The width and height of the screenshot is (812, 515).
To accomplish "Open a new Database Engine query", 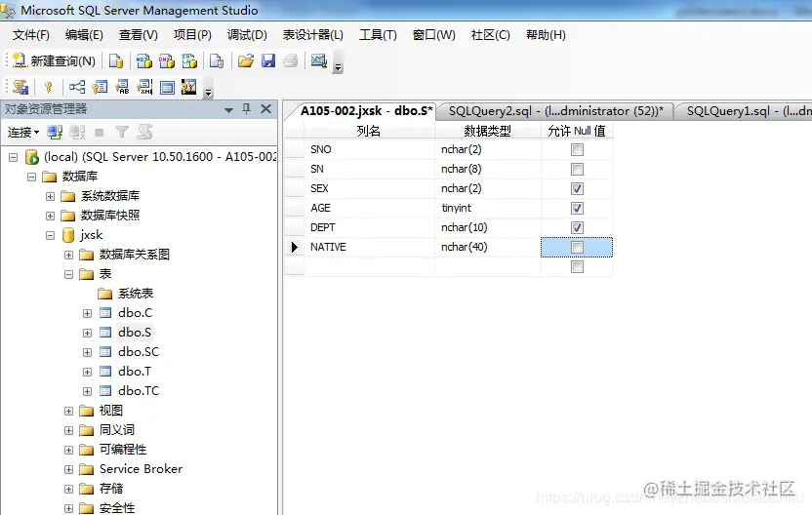I will 116,61.
